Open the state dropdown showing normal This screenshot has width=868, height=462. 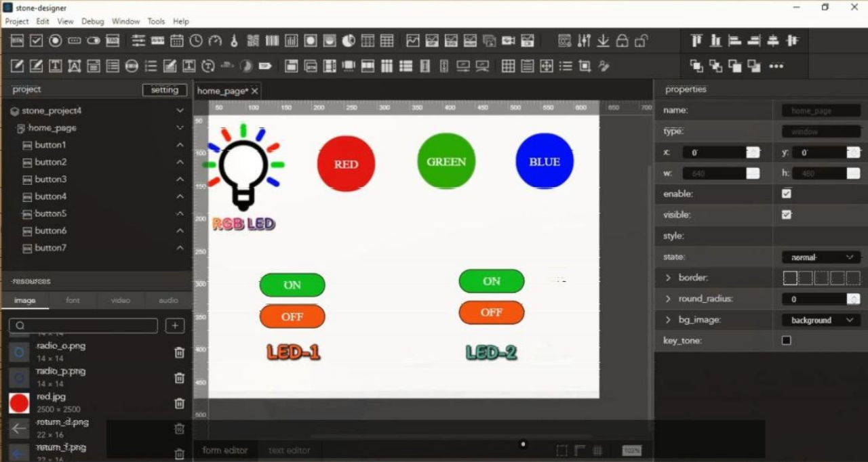[x=821, y=257]
